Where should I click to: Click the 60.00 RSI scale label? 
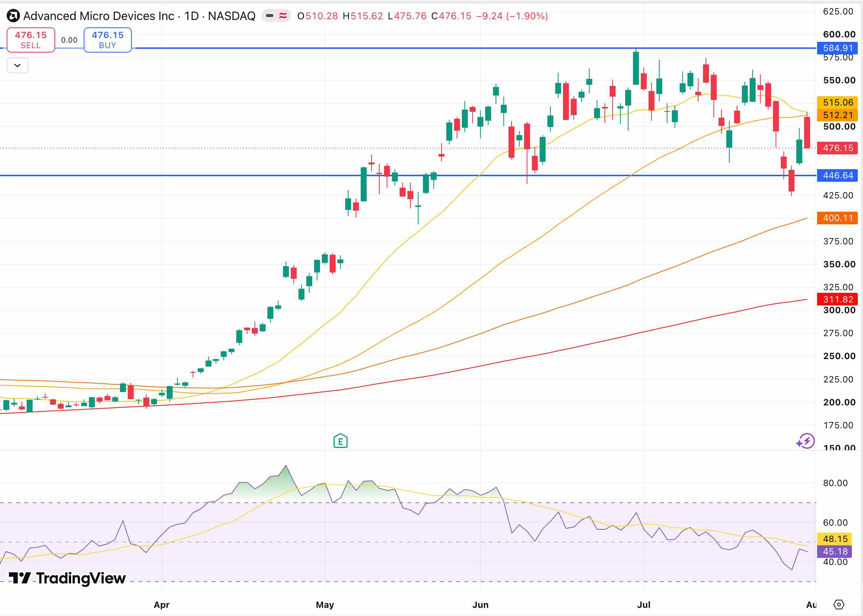(835, 523)
